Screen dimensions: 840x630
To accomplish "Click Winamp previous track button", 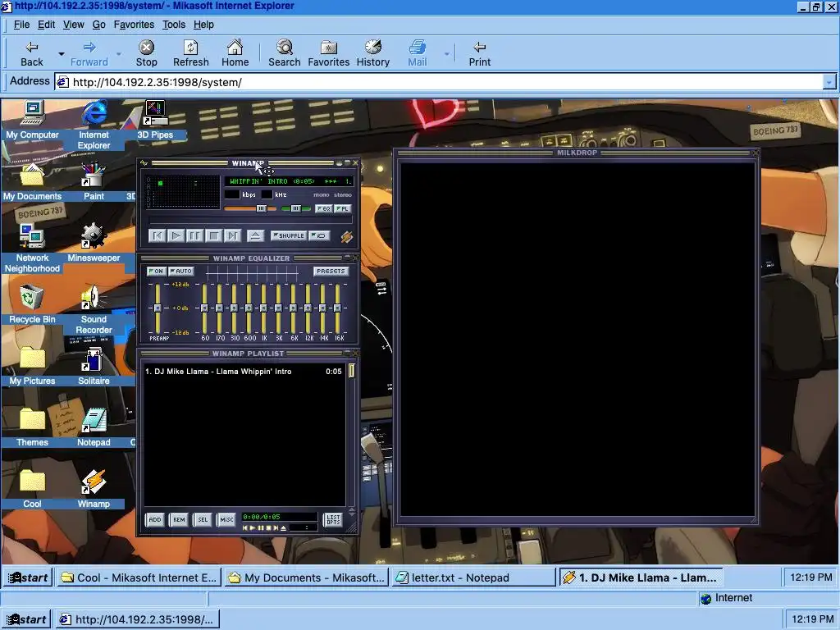I will pyautogui.click(x=157, y=235).
